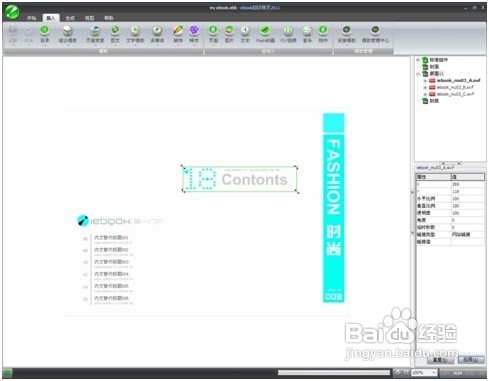Edit the 透明度 opacity value
Image resolution: width=489 pixels, height=381 pixels.
point(467,213)
